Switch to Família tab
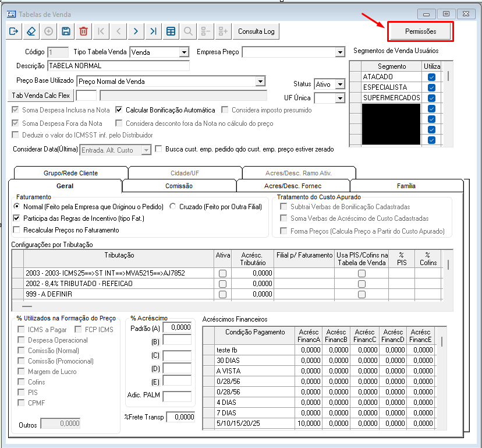The image size is (482, 448). pyautogui.click(x=406, y=186)
